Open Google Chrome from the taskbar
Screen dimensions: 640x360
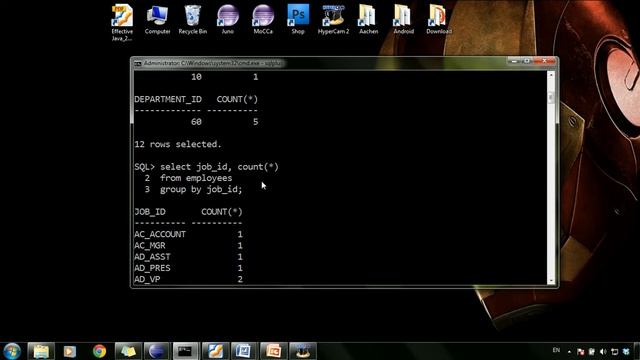pyautogui.click(x=99, y=351)
